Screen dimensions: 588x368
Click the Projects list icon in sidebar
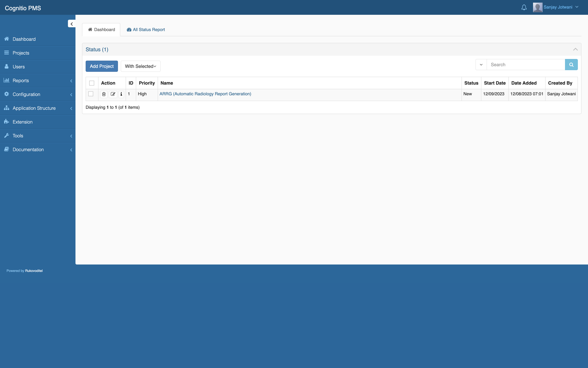click(x=7, y=53)
